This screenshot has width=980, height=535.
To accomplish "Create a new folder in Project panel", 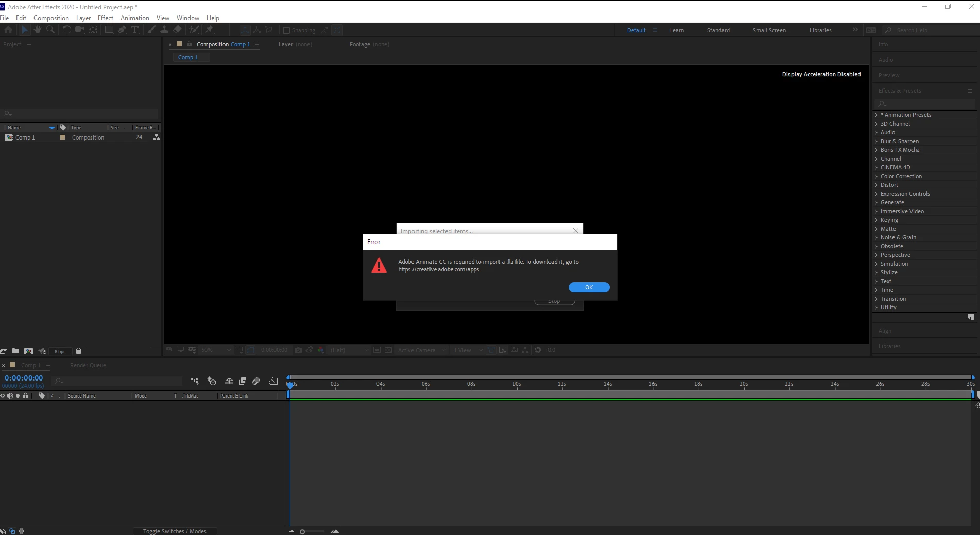I will click(x=16, y=351).
